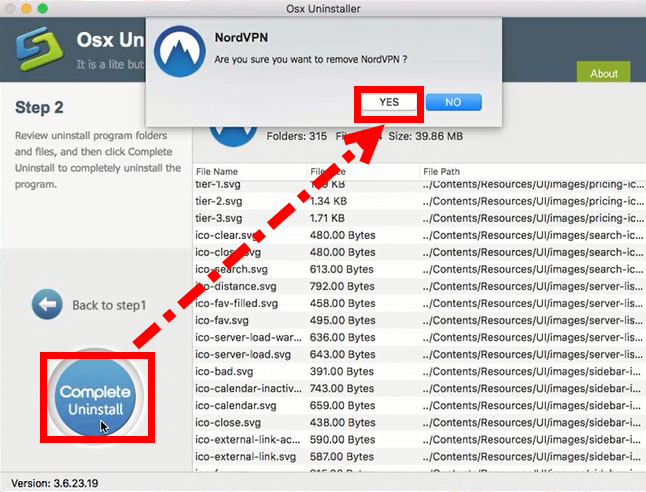Image resolution: width=646 pixels, height=492 pixels.
Task: Select the ico-fav-filled.svg file row
Action: (x=238, y=303)
